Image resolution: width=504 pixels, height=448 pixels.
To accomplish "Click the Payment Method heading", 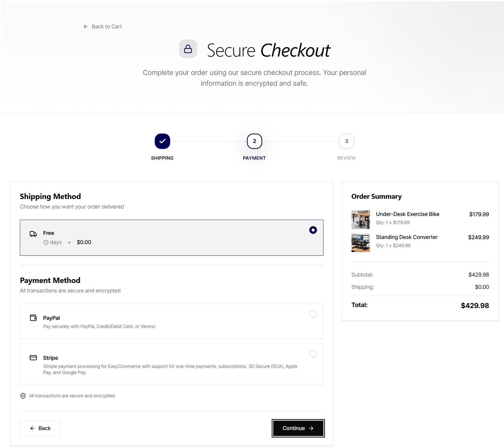I will (50, 280).
